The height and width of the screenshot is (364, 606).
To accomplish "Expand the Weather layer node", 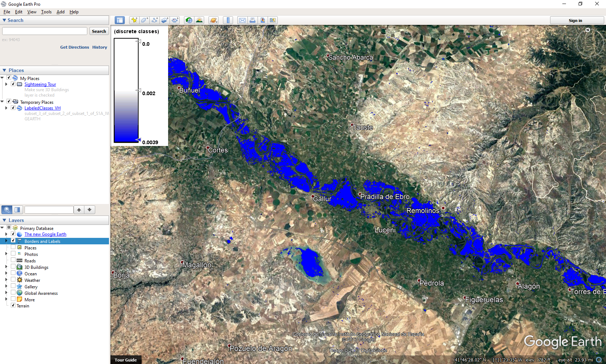I will (x=6, y=280).
